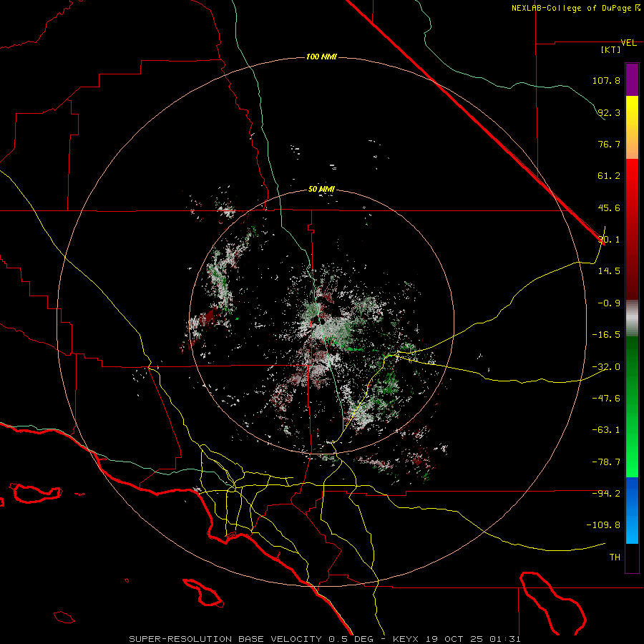The height and width of the screenshot is (644, 644).
Task: Pick the green inbound segment of the color bar
Action: pos(632,406)
